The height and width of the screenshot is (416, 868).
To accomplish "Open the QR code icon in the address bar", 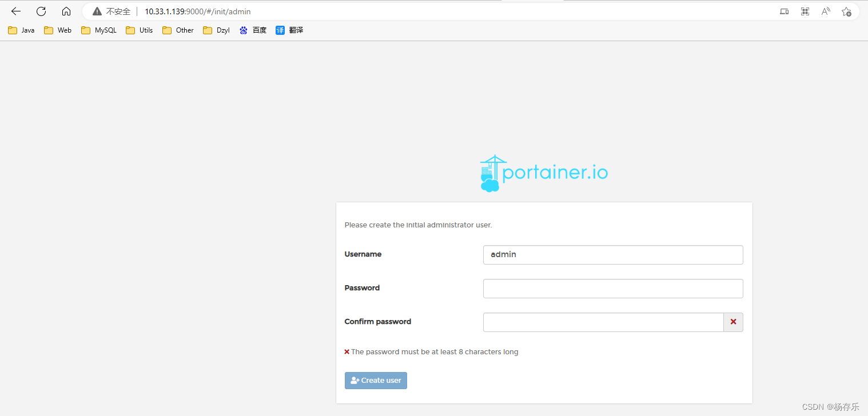I will (805, 11).
